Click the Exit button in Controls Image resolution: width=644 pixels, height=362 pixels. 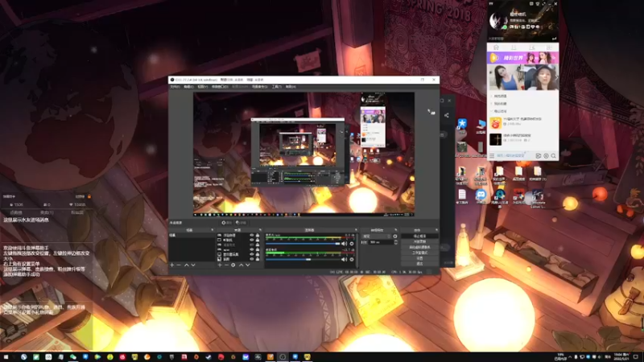point(419,264)
